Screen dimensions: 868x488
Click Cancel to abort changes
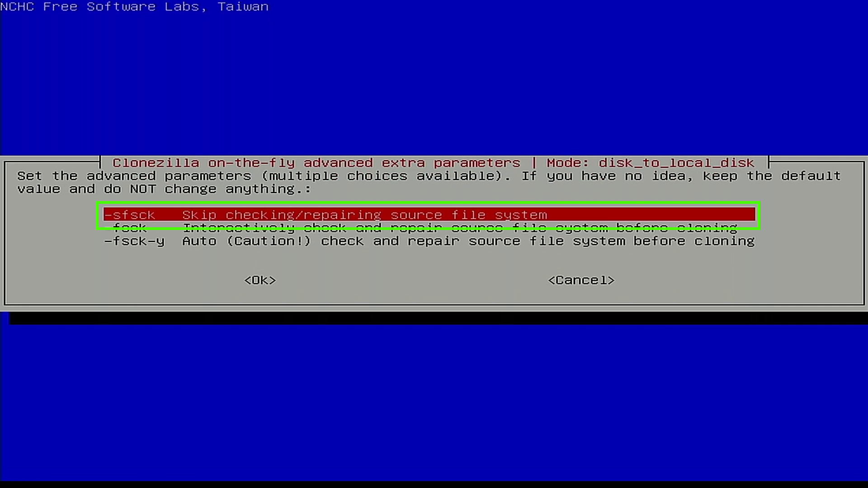(581, 280)
